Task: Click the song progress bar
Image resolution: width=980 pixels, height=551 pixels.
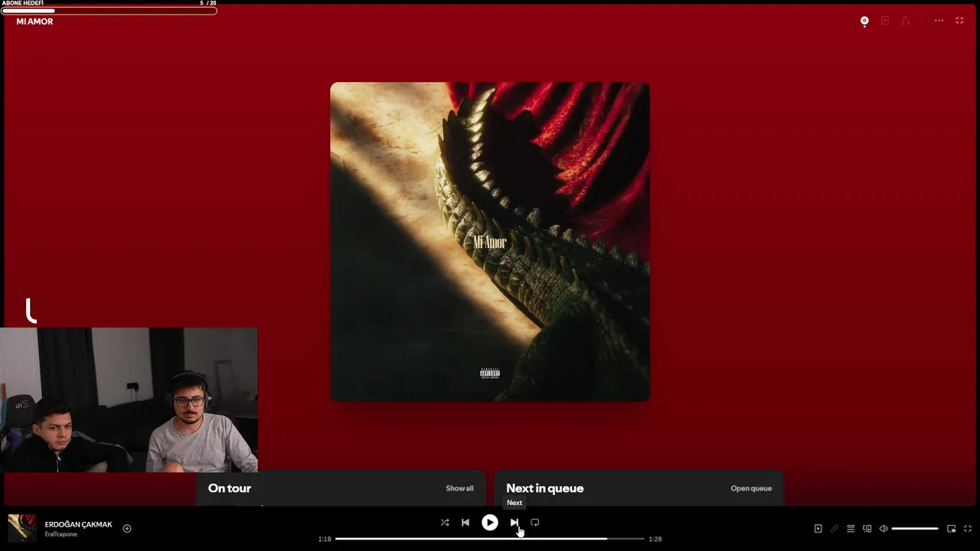Action: click(490, 539)
